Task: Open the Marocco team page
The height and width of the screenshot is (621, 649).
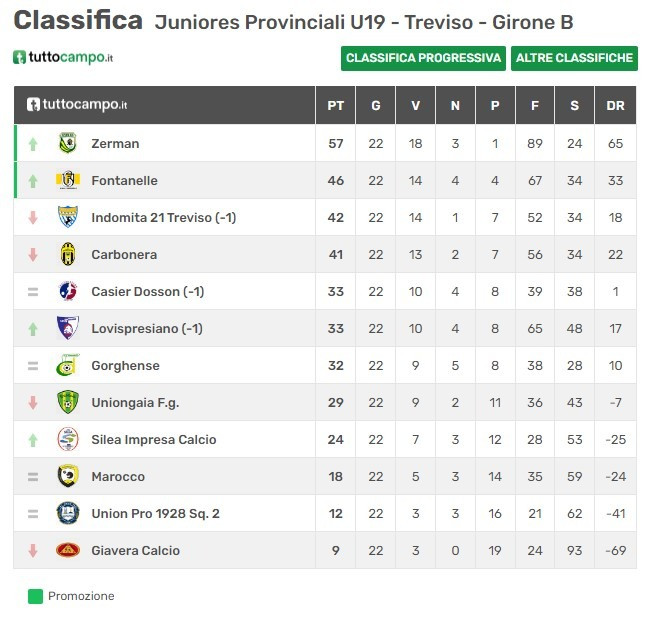Action: [118, 476]
